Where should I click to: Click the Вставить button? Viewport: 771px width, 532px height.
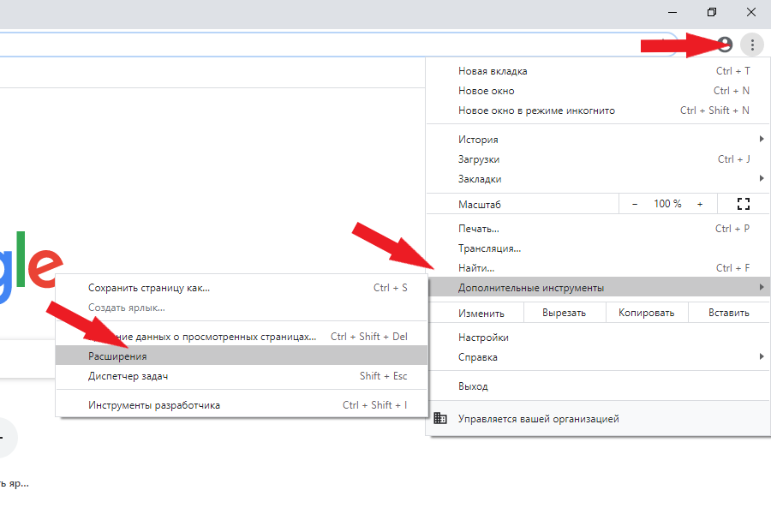click(x=728, y=313)
